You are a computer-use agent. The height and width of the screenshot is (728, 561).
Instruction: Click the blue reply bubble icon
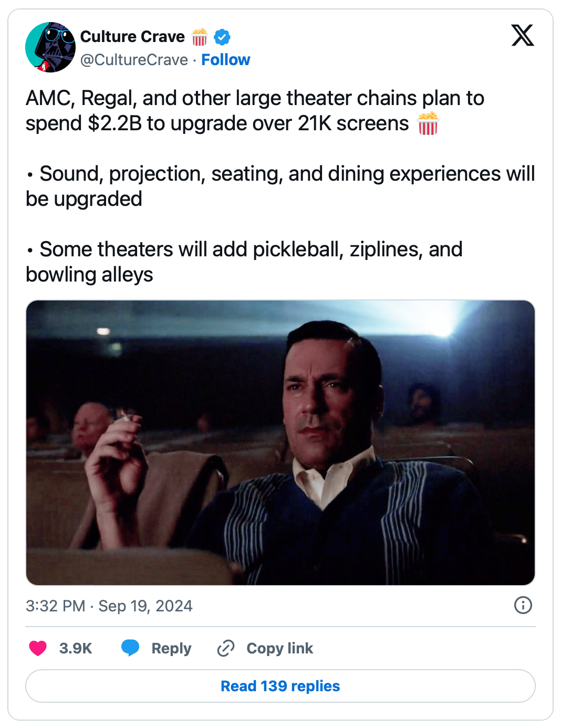pos(130,648)
